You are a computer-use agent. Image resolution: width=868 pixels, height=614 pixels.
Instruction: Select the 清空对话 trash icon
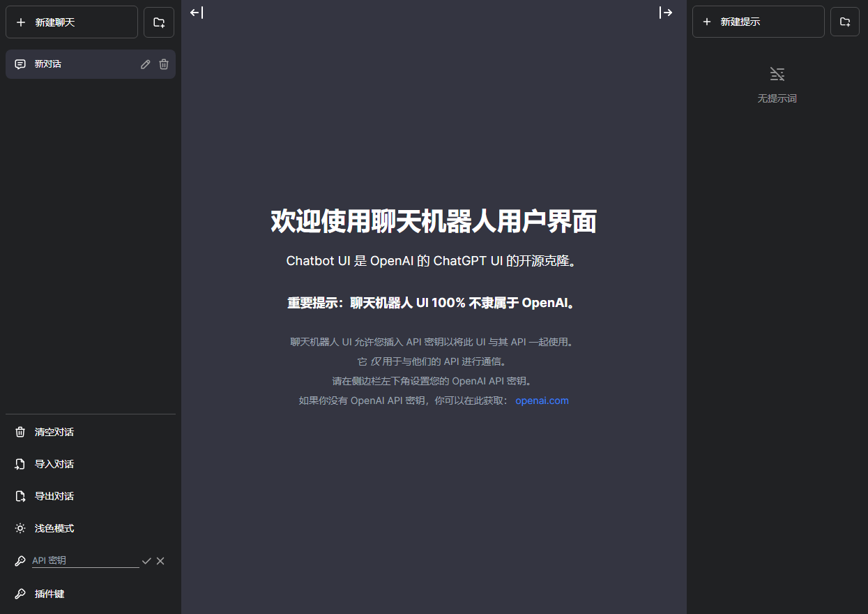point(20,431)
